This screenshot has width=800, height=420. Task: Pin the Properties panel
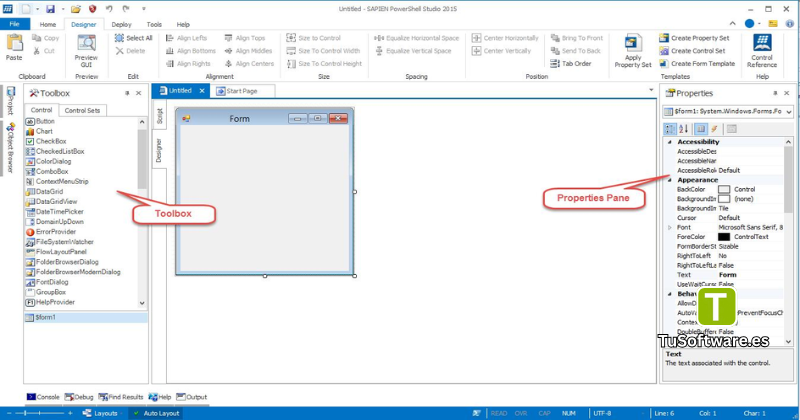(775, 93)
